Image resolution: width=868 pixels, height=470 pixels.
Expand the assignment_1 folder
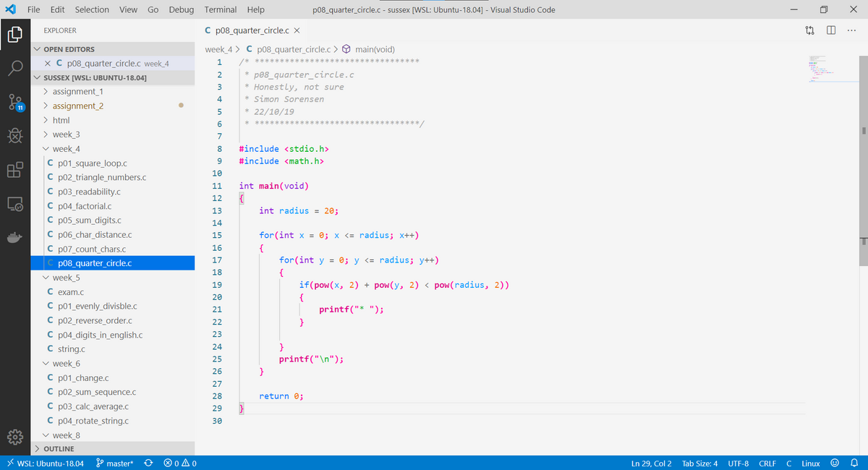pyautogui.click(x=77, y=92)
